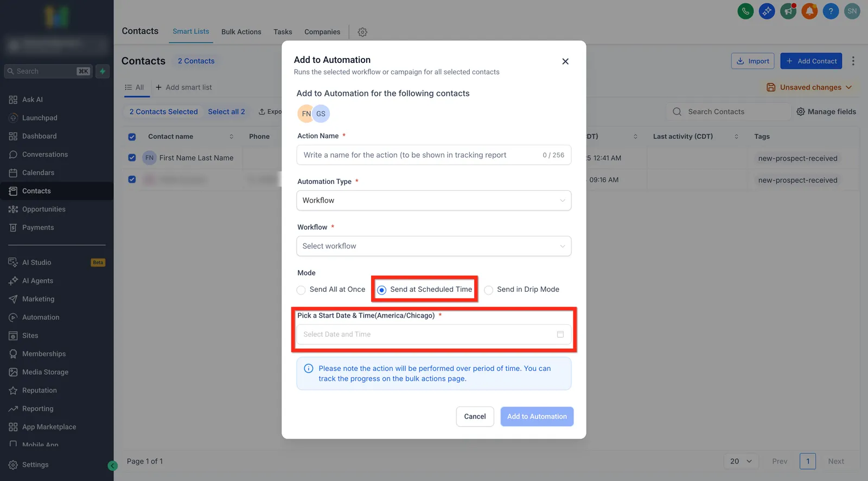Open Launchpad in sidebar

tap(40, 118)
